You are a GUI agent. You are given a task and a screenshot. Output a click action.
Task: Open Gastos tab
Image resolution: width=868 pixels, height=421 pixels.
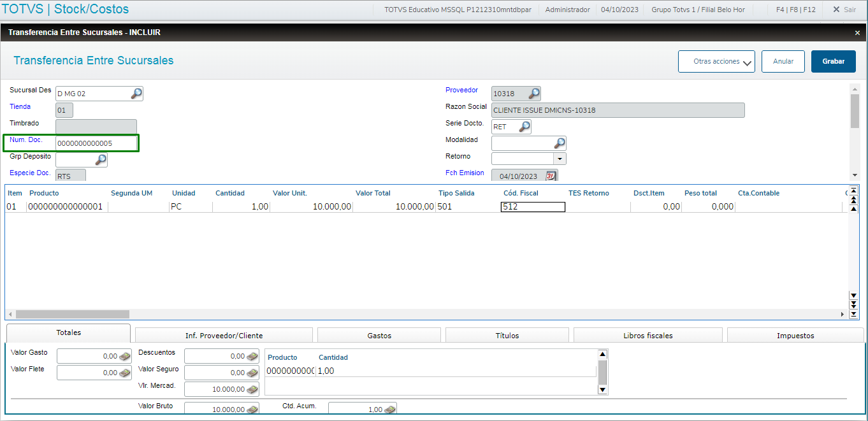379,336
